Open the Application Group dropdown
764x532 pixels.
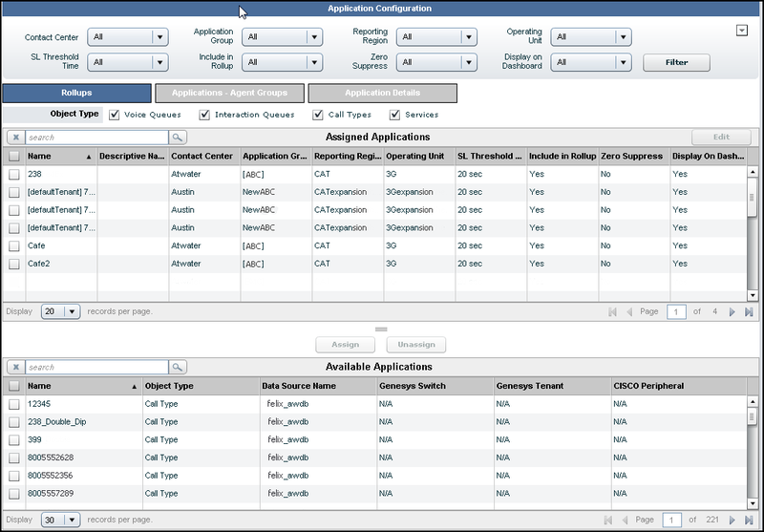point(282,37)
